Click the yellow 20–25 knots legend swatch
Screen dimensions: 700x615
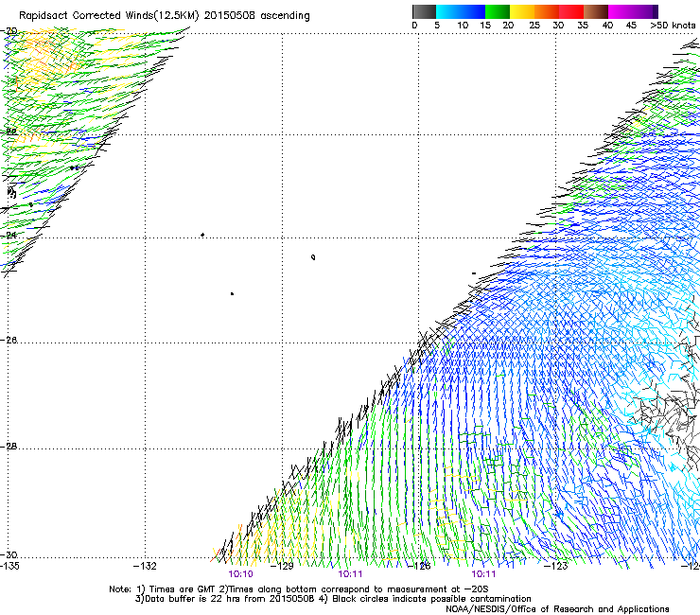(522, 11)
